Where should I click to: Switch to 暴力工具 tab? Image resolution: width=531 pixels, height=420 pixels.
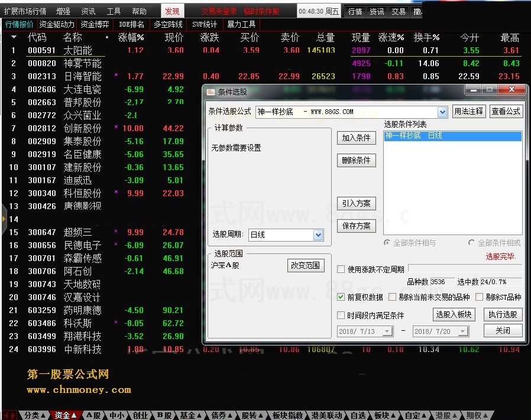(x=241, y=24)
